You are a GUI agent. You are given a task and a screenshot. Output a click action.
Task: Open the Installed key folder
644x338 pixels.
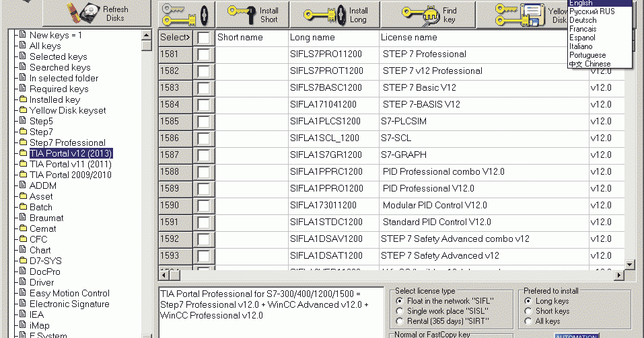pos(55,99)
